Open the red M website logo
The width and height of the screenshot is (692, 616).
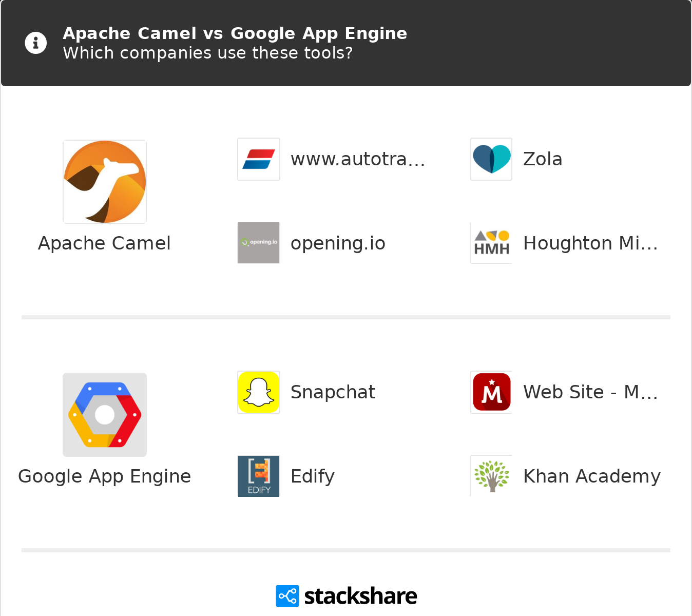[x=491, y=392]
